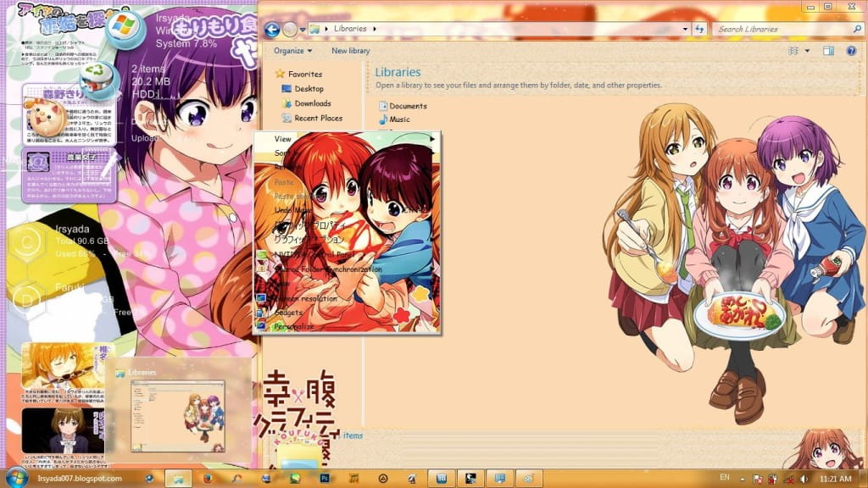Open the Documents library
868x488 pixels.
pos(408,105)
